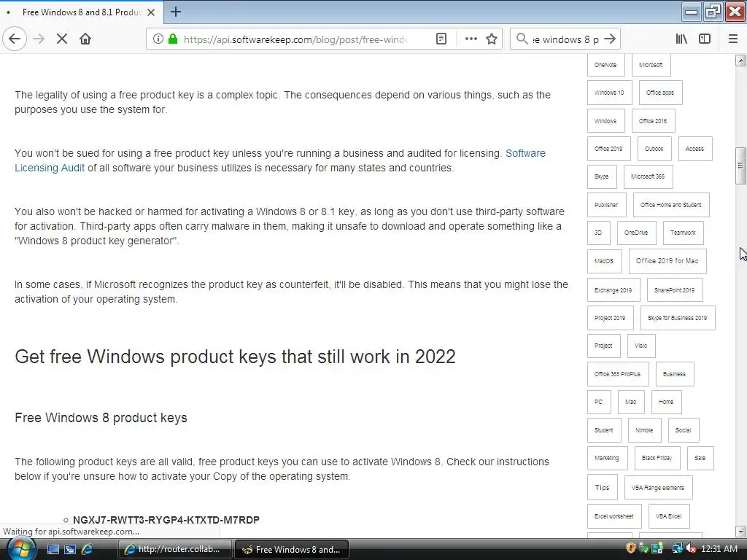Click into the search box text
The image size is (747, 560).
(565, 39)
